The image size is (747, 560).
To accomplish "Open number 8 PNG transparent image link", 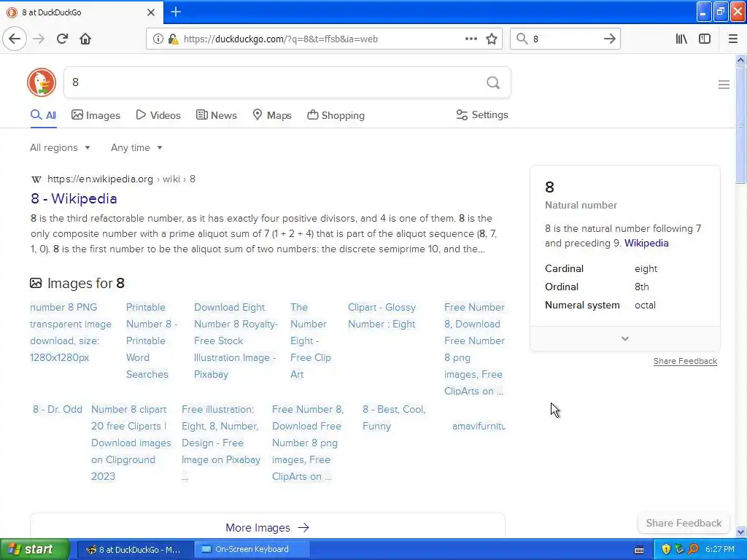I will (x=71, y=332).
